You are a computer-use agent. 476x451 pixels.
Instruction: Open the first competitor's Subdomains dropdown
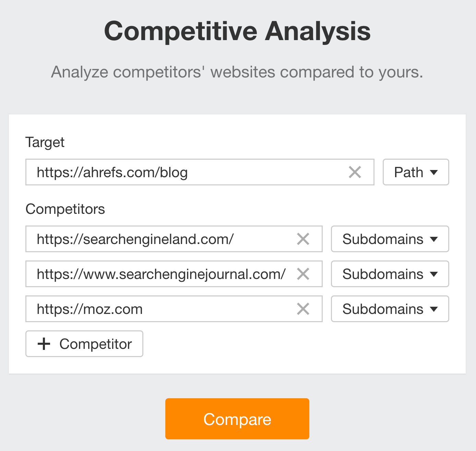pyautogui.click(x=390, y=239)
